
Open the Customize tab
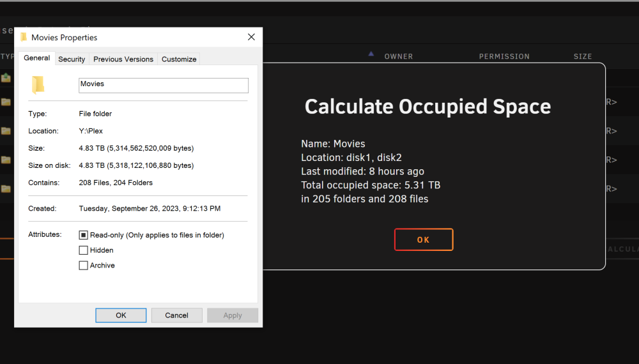point(179,59)
